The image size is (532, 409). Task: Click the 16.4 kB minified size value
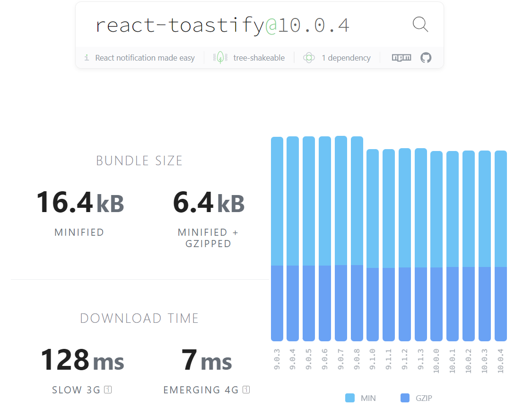click(x=80, y=203)
